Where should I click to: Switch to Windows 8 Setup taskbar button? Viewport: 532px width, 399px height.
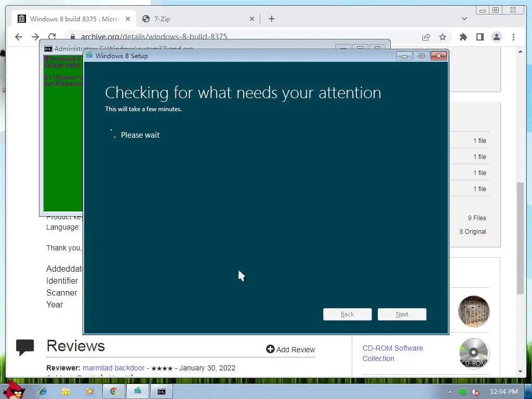tap(137, 392)
